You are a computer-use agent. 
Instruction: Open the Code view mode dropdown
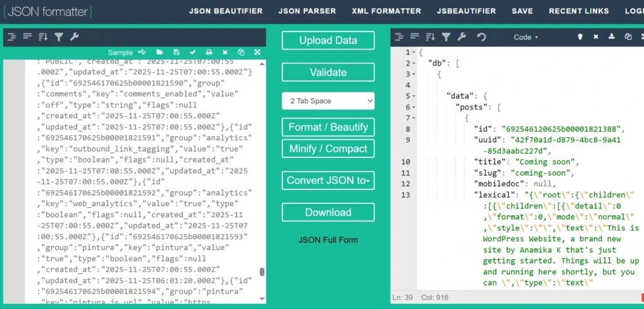(x=526, y=37)
